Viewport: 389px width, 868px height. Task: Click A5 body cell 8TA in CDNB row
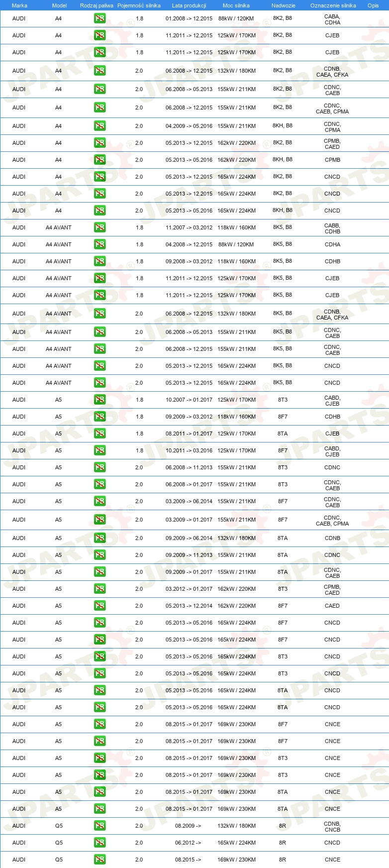(x=283, y=538)
